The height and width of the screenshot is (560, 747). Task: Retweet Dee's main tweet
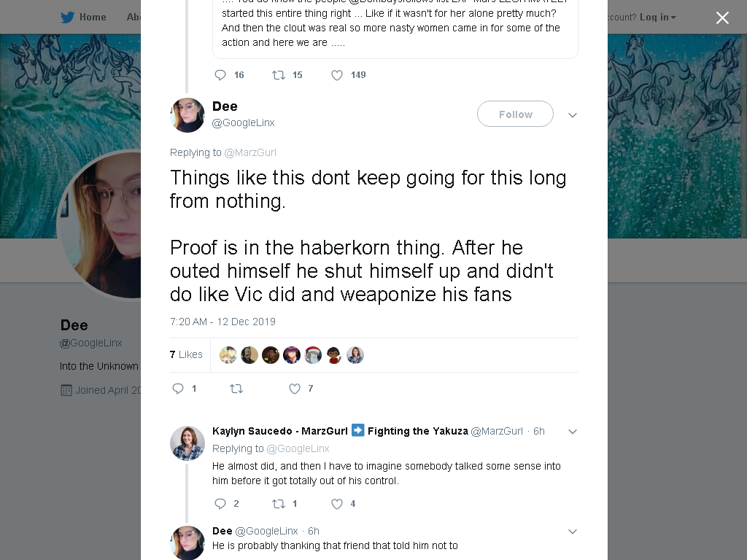(236, 389)
